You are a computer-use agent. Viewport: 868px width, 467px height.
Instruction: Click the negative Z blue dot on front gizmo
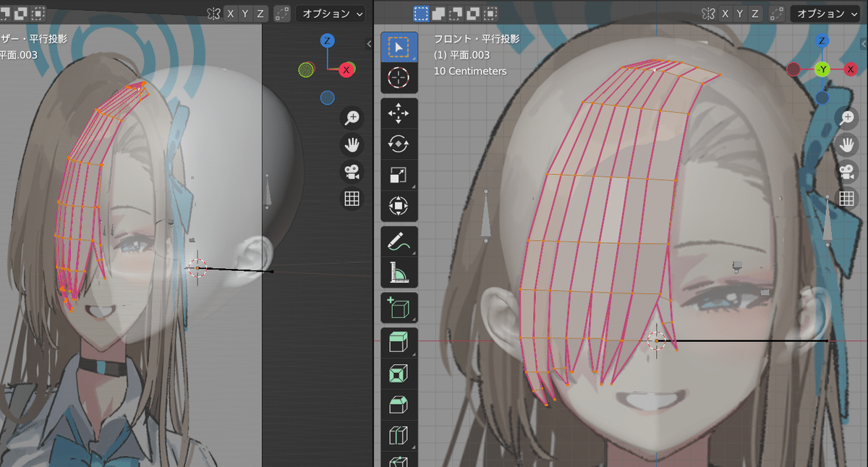point(822,98)
